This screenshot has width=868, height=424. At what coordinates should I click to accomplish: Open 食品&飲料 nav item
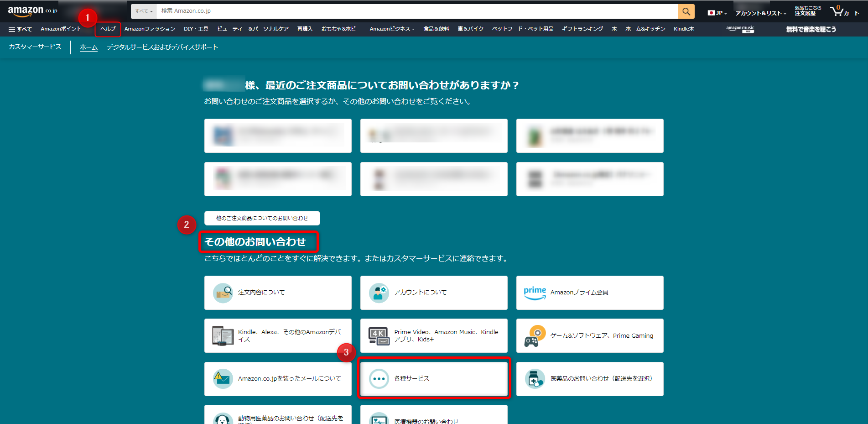point(436,29)
